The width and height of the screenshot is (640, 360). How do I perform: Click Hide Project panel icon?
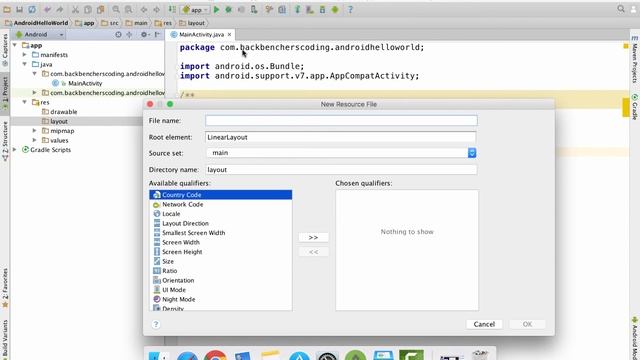pos(157,35)
